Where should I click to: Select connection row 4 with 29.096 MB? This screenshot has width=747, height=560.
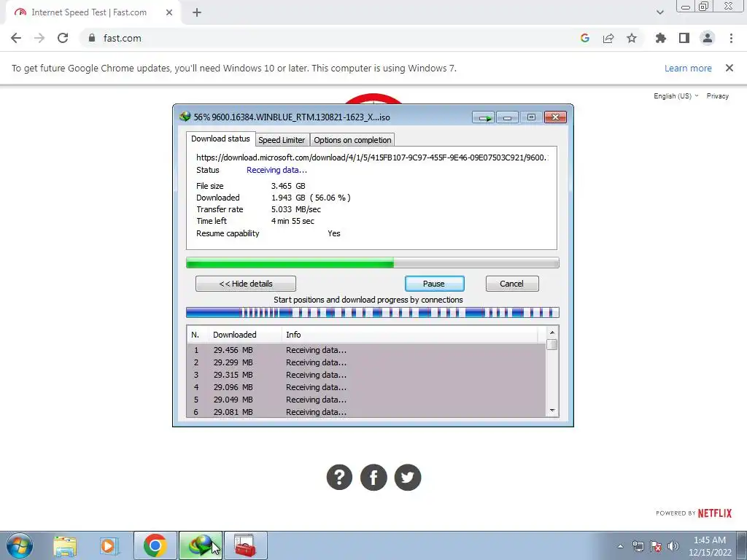point(366,387)
